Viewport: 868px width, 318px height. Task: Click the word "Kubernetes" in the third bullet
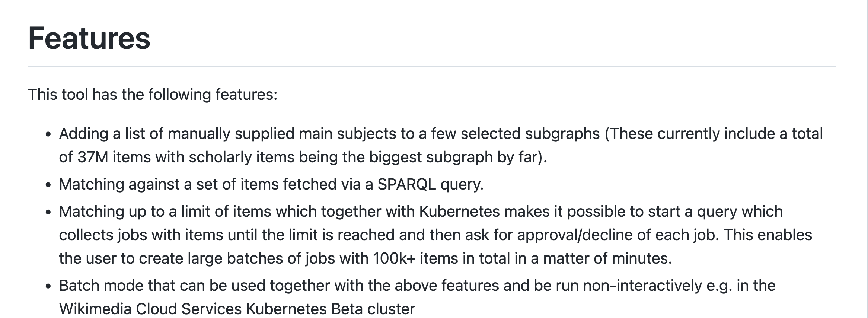459,212
